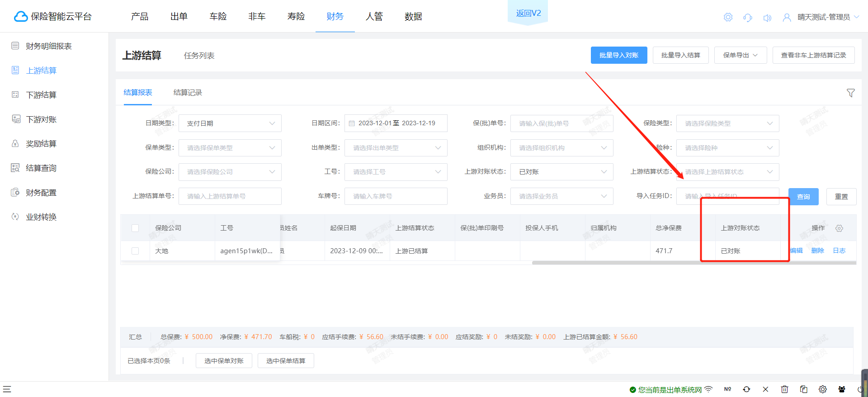Open the 保单类型 dropdown

pos(230,147)
